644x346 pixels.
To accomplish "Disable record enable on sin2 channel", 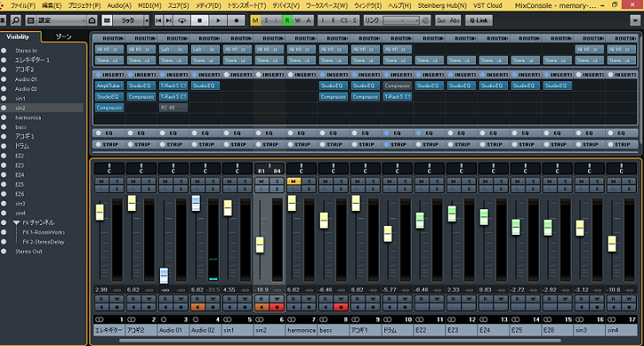I will (x=277, y=306).
